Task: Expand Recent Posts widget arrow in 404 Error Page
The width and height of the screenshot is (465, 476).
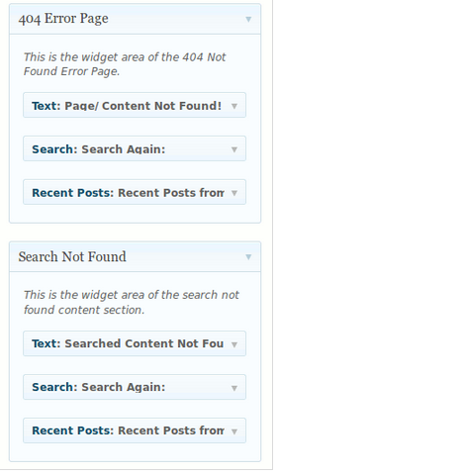Action: tap(234, 193)
